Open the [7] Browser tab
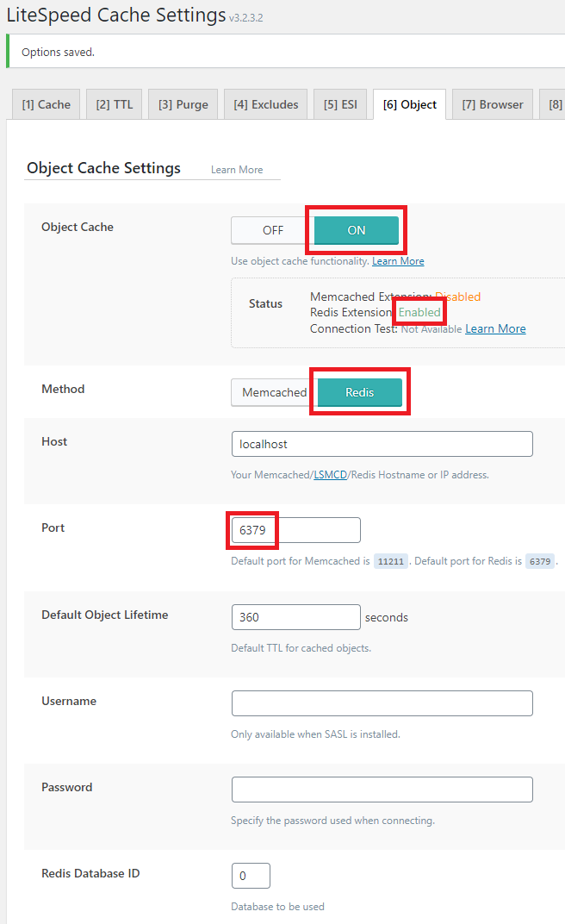565x924 pixels. point(493,104)
